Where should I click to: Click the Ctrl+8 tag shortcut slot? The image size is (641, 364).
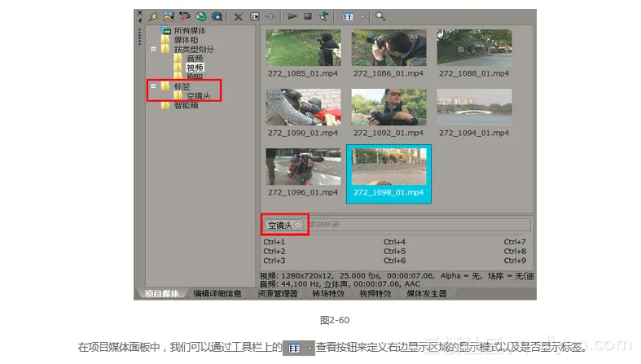[x=515, y=252]
